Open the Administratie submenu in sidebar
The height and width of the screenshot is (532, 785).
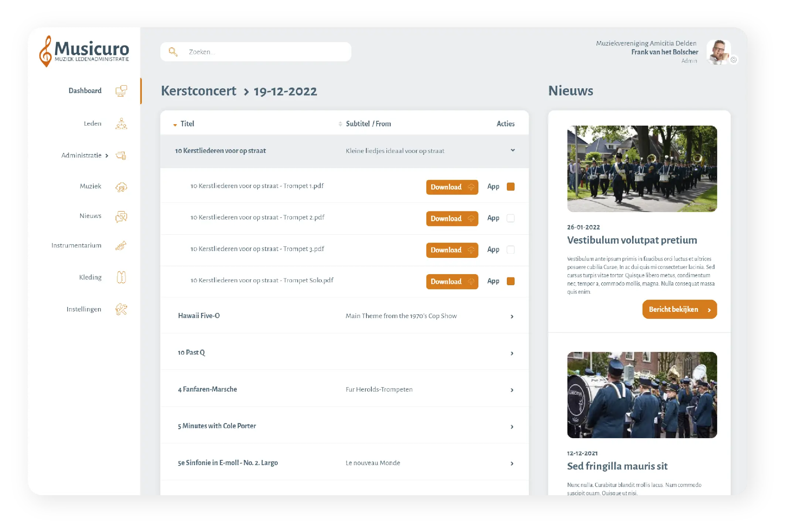pos(85,155)
